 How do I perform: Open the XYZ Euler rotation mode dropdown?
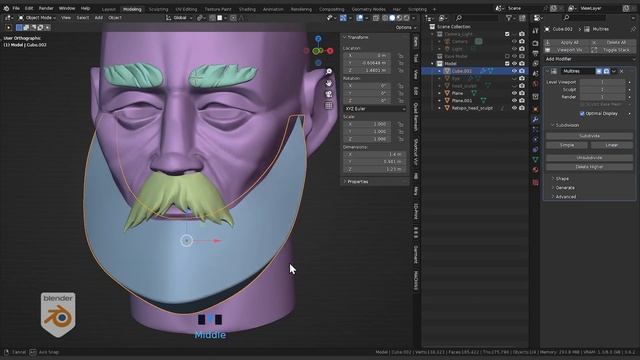pyautogui.click(x=375, y=109)
